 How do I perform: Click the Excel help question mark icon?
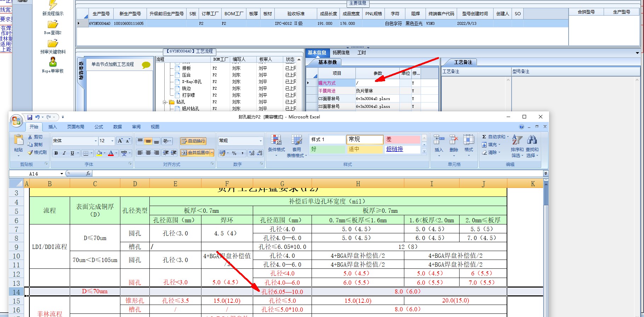click(x=522, y=127)
